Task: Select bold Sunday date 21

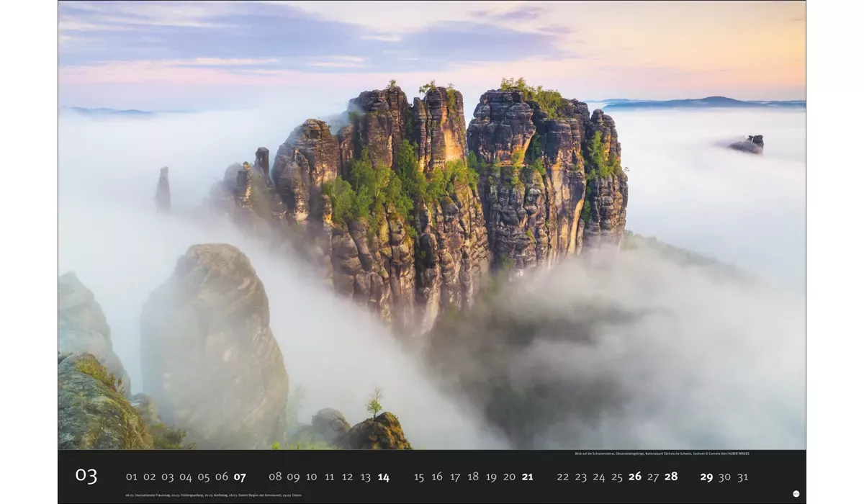Action: tap(528, 477)
